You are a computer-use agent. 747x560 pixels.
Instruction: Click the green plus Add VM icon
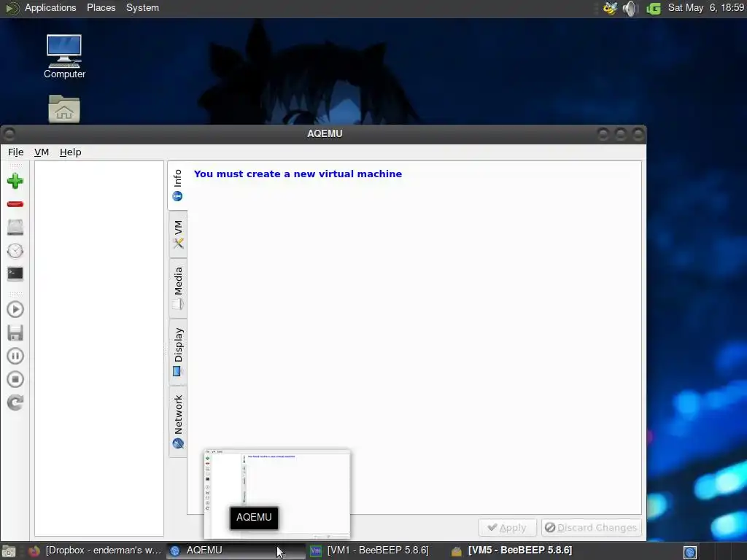click(x=15, y=181)
